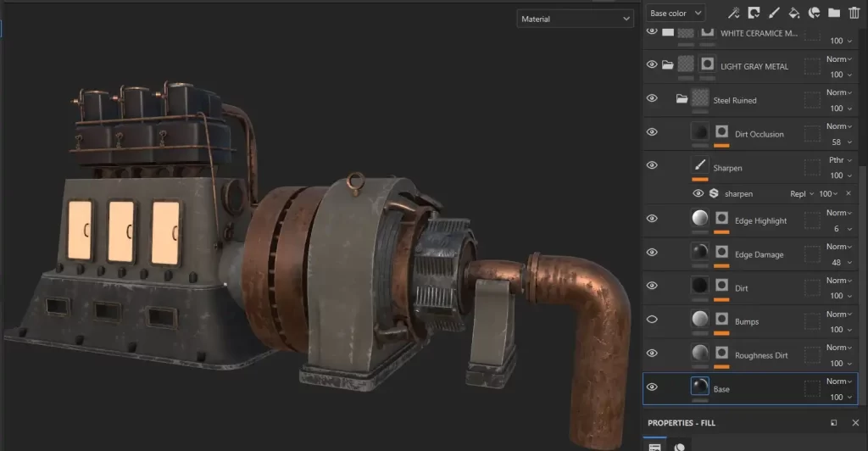Select the Roughness Dirt layer

[x=760, y=356]
